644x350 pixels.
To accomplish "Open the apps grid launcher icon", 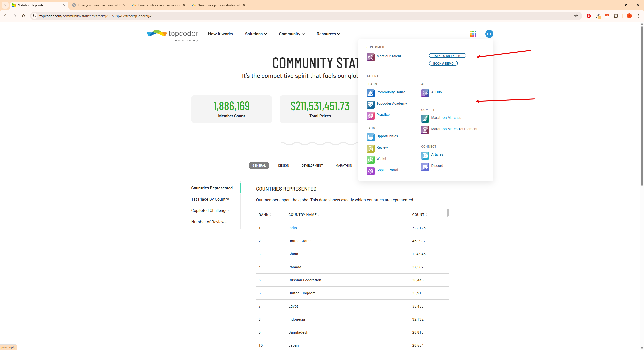I will (x=473, y=34).
